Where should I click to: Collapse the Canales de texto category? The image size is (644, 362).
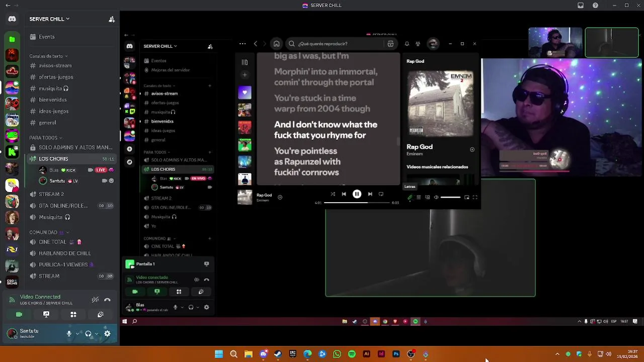(x=48, y=56)
